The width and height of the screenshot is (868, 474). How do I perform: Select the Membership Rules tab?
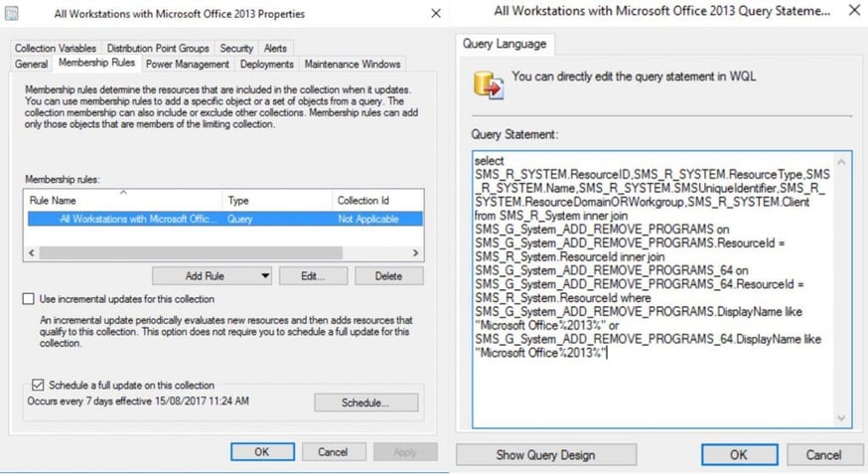click(97, 63)
